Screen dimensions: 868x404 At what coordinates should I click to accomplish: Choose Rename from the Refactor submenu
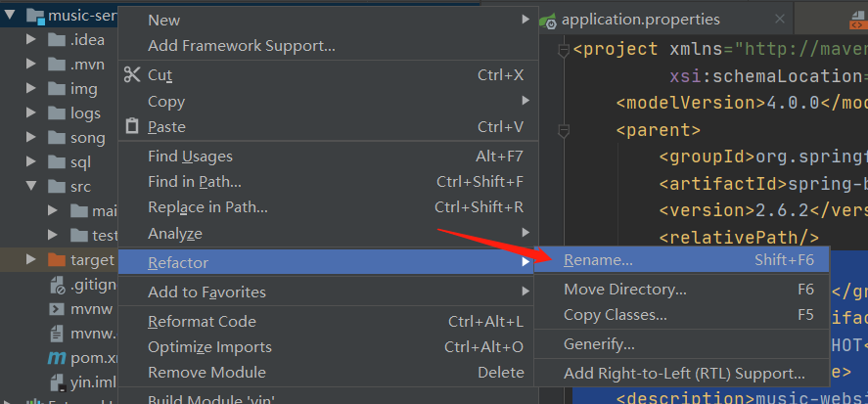click(598, 260)
